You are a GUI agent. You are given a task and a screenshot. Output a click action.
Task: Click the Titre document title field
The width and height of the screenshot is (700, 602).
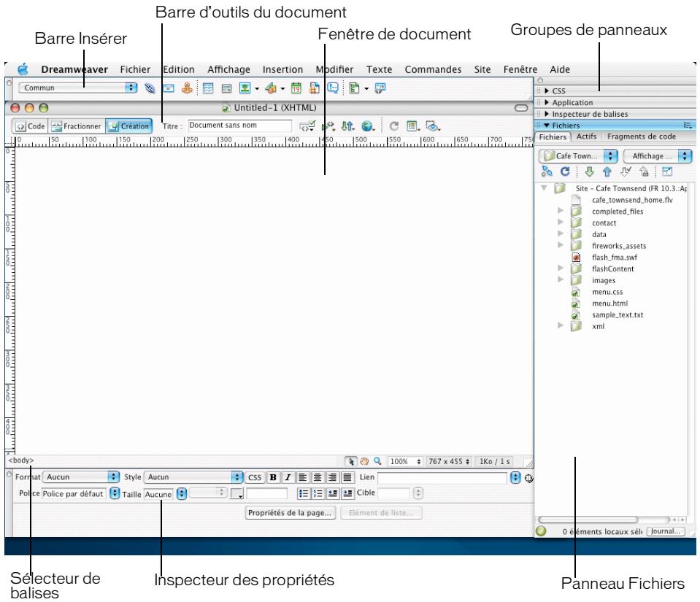[x=240, y=126]
